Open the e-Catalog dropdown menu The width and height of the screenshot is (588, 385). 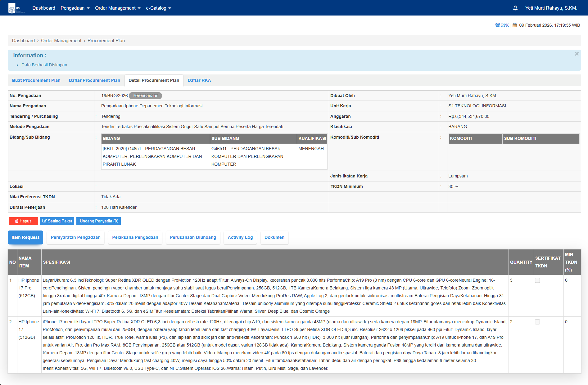(x=159, y=8)
